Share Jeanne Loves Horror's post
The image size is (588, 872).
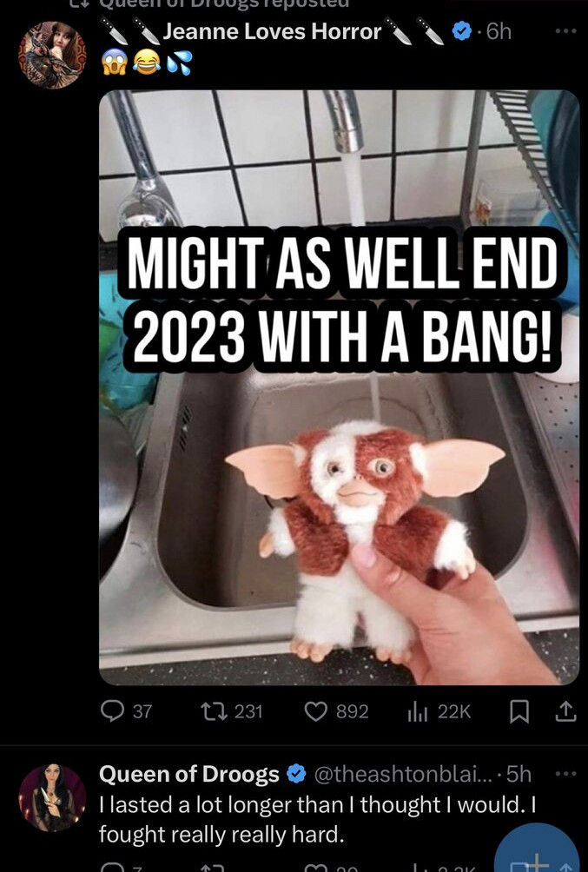pyautogui.click(x=565, y=712)
